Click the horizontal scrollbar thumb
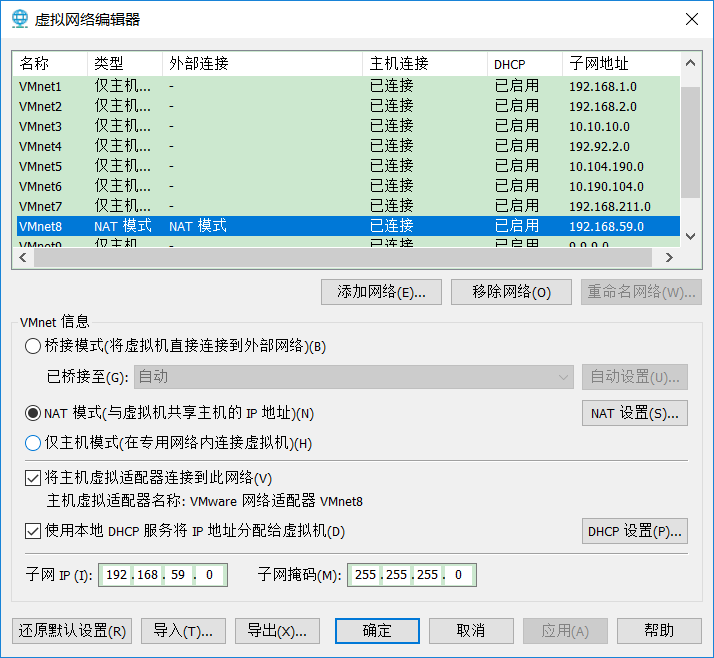 pyautogui.click(x=343, y=258)
